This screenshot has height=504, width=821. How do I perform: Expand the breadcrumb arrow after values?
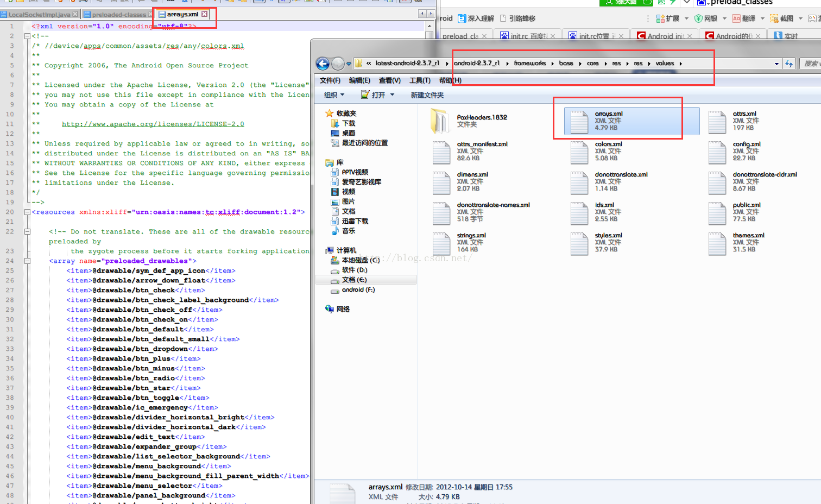tap(680, 64)
